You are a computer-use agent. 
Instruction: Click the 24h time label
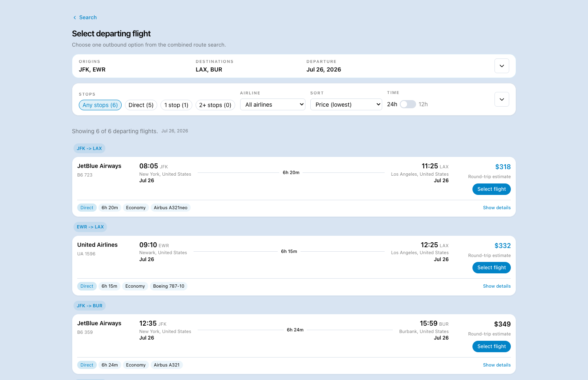pos(392,104)
